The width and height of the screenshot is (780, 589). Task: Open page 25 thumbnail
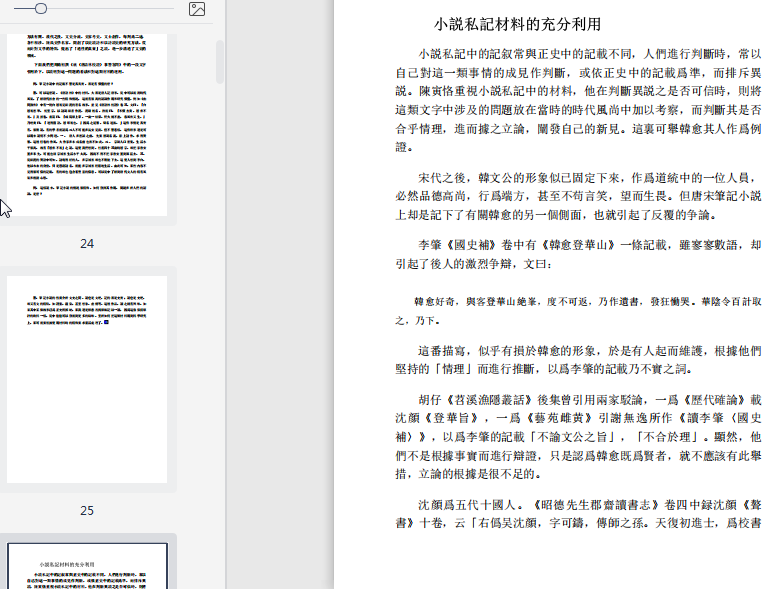point(87,379)
